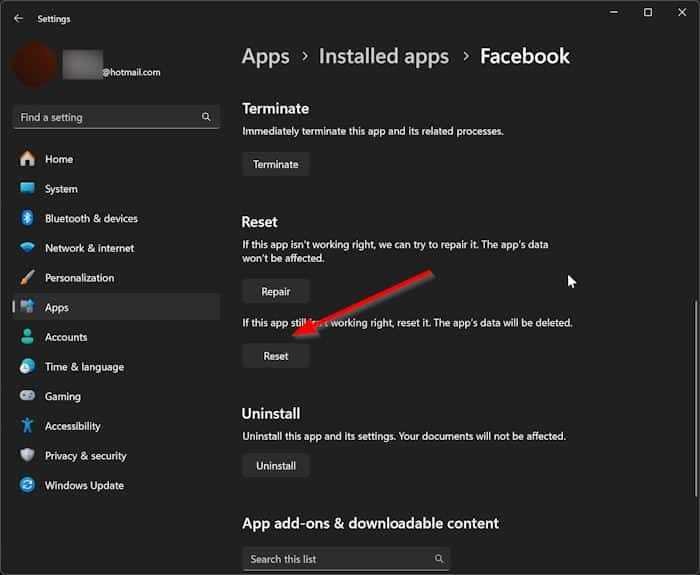Select Apps in the sidebar
700x575 pixels.
[x=116, y=307]
